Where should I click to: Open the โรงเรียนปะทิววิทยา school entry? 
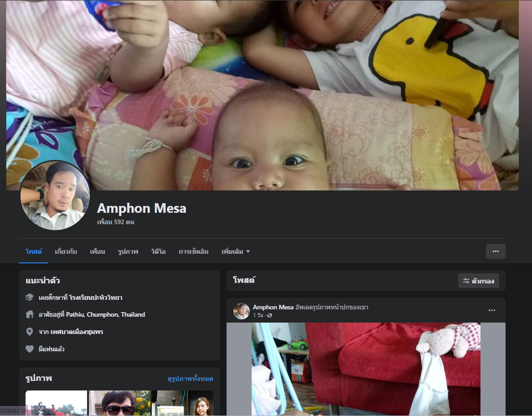click(x=96, y=298)
